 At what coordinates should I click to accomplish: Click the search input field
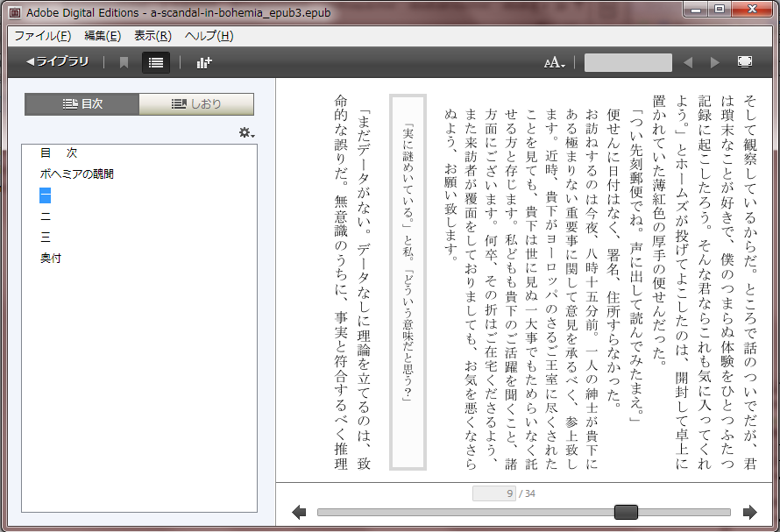tap(628, 62)
